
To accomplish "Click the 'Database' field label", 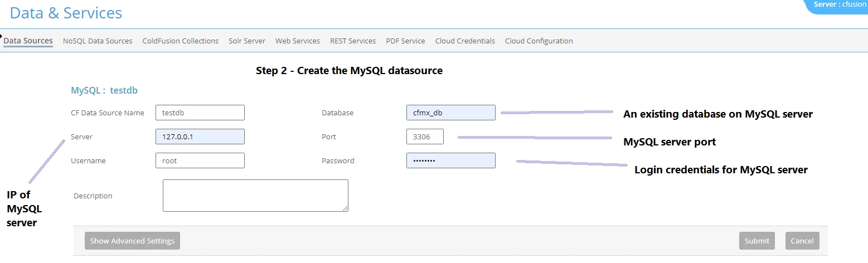I will (x=337, y=113).
